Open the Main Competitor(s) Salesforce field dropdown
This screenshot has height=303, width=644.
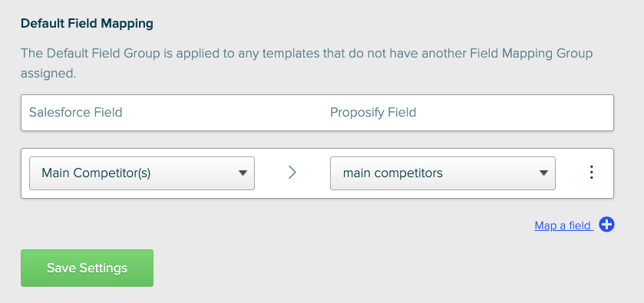coord(142,173)
